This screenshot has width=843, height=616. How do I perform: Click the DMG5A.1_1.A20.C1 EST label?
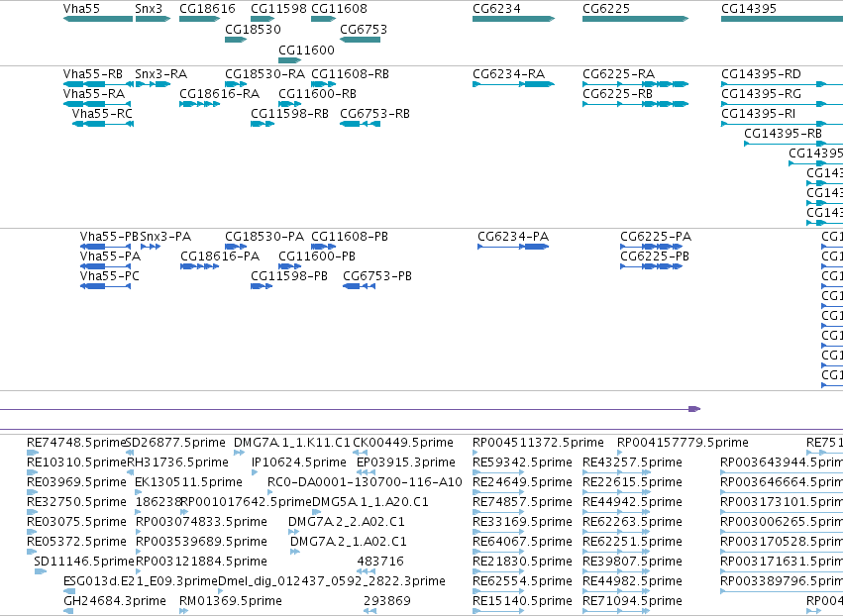point(370,502)
